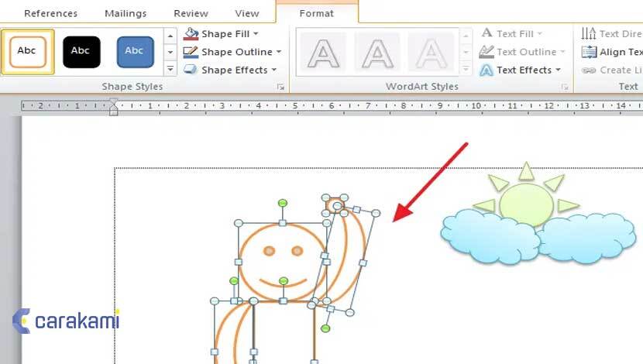Open the Text Fill dropdown arrow
This screenshot has width=643, height=364.
[540, 33]
